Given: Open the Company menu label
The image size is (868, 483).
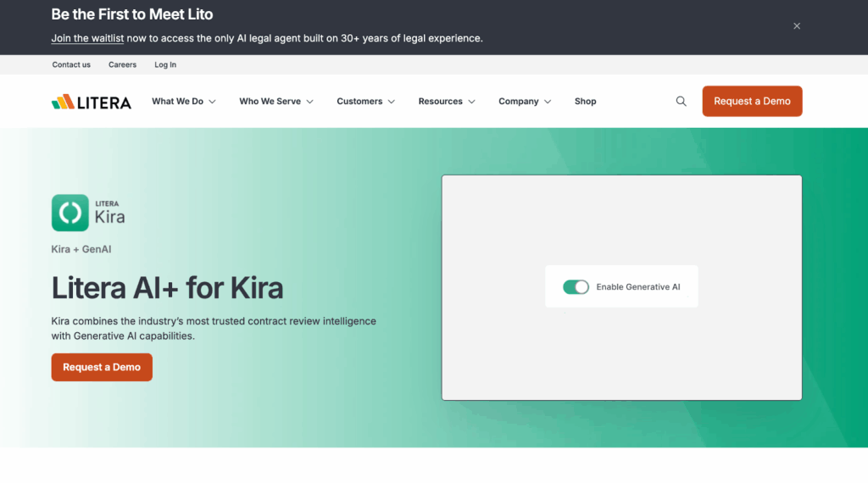Looking at the screenshot, I should 519,101.
